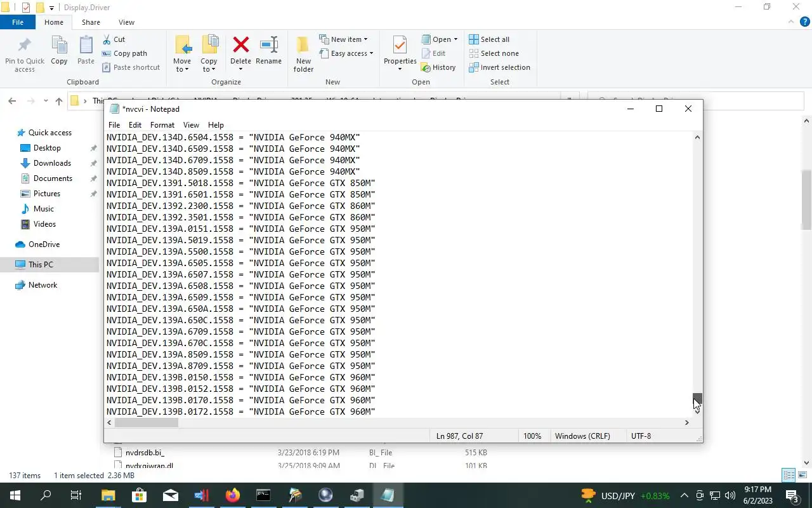Open Desktop in navigation pane
The width and height of the screenshot is (812, 508).
pos(47,148)
